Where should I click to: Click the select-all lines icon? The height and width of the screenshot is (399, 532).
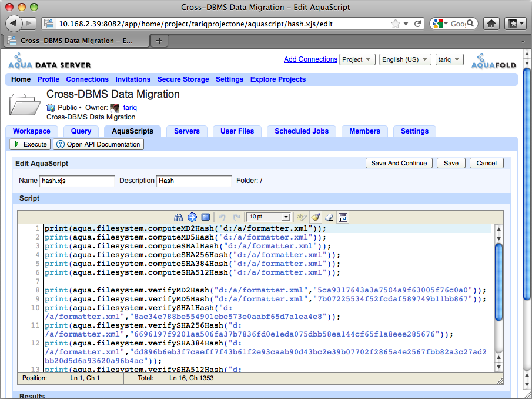(x=206, y=217)
